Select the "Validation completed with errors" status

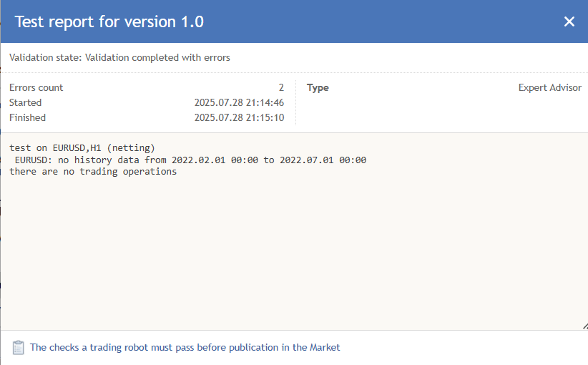157,57
